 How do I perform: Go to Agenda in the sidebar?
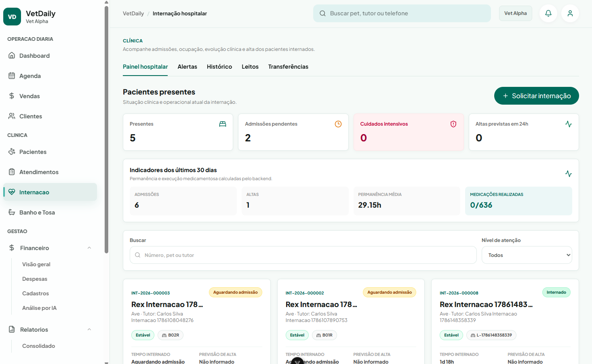(50, 76)
